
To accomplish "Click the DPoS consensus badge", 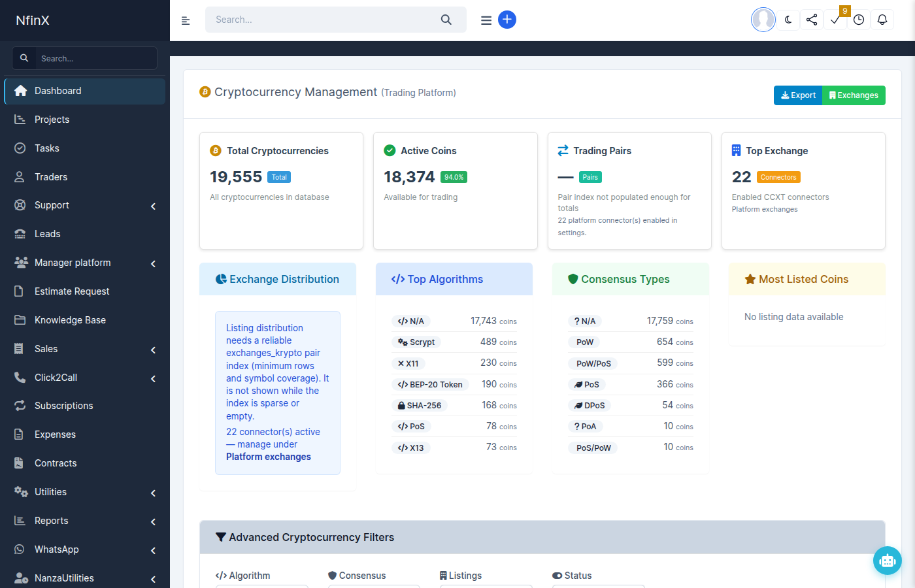I will click(x=590, y=406).
